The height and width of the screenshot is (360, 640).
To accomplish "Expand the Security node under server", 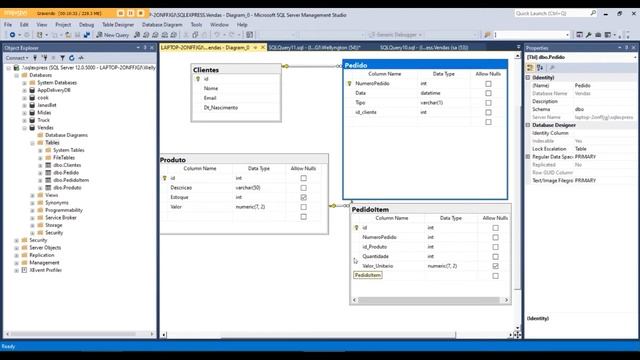I will coord(16,240).
